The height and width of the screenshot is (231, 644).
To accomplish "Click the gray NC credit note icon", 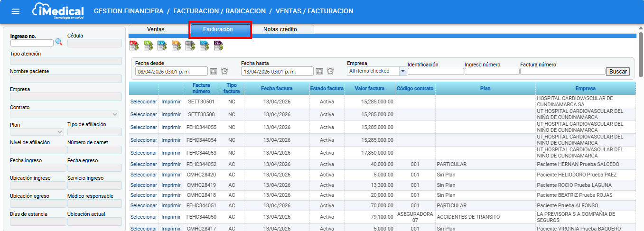I will pyautogui.click(x=190, y=46).
